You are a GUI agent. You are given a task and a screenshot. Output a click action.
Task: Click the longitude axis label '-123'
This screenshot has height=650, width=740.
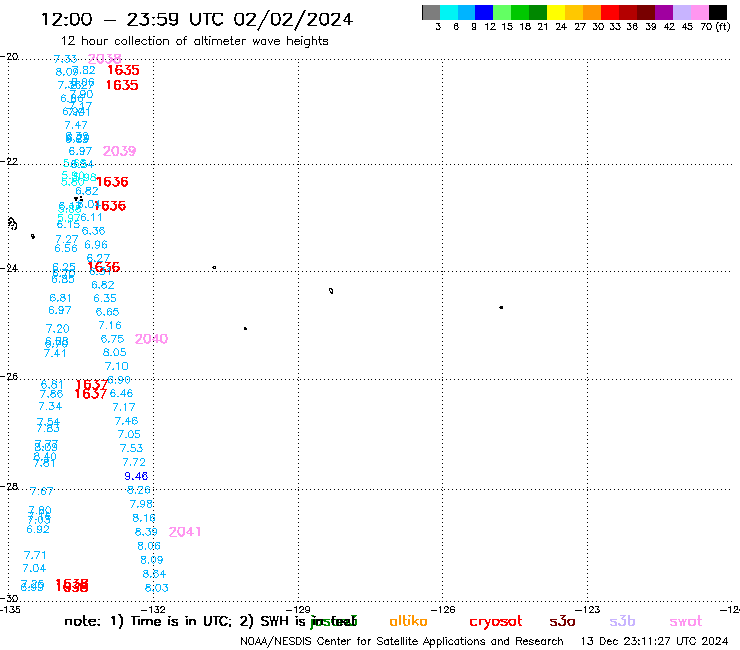(588, 609)
